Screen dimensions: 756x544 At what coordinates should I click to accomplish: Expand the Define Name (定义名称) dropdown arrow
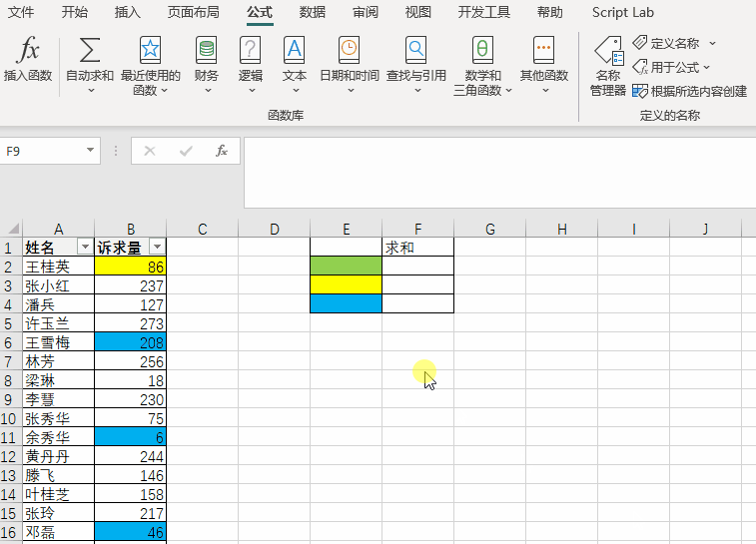(x=712, y=43)
